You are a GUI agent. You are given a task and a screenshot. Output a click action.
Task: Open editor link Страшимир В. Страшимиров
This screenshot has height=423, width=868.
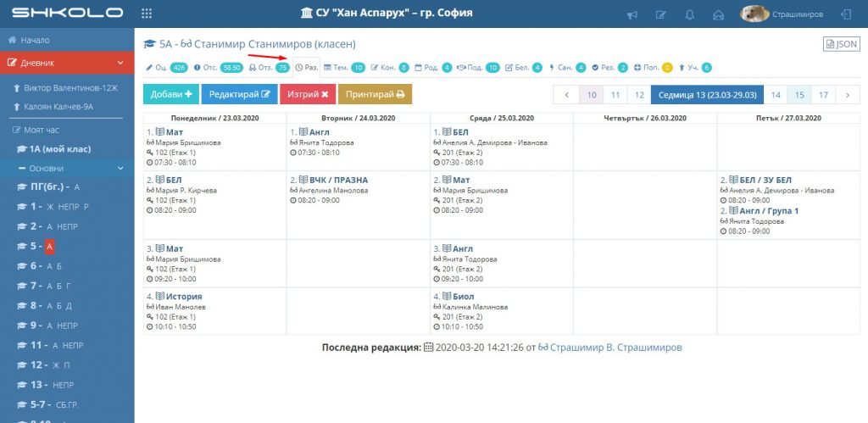[615, 348]
